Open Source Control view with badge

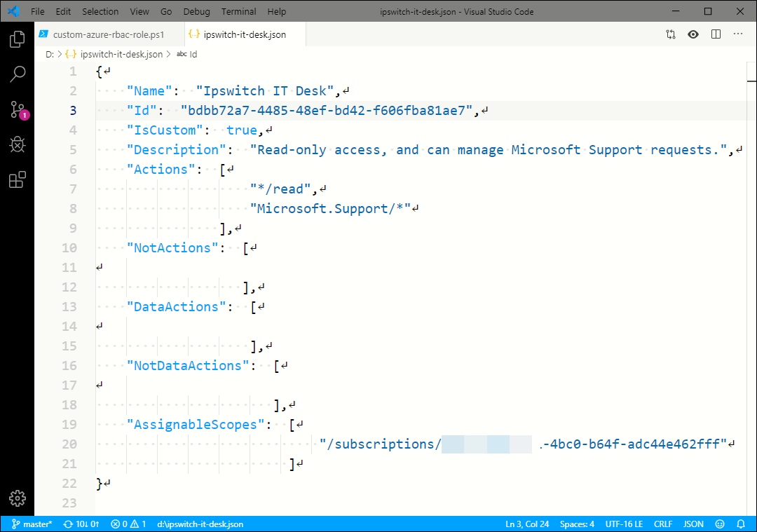click(18, 109)
